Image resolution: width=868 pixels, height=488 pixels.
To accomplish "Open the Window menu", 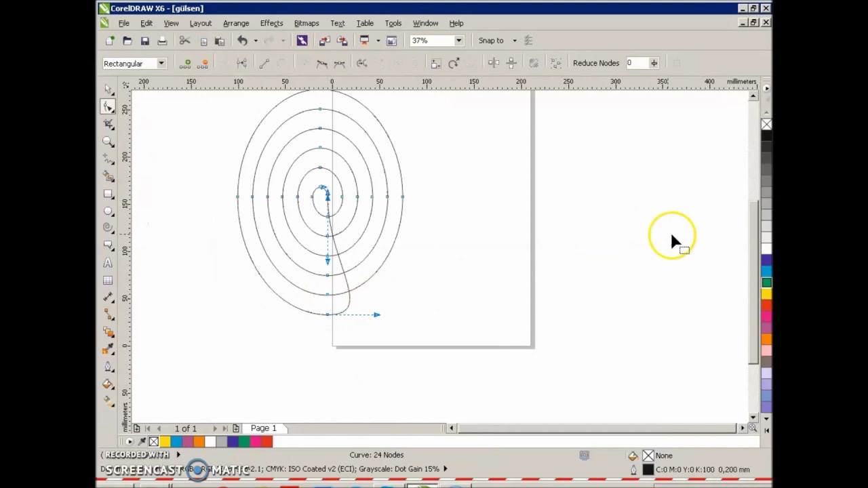I will pos(426,23).
